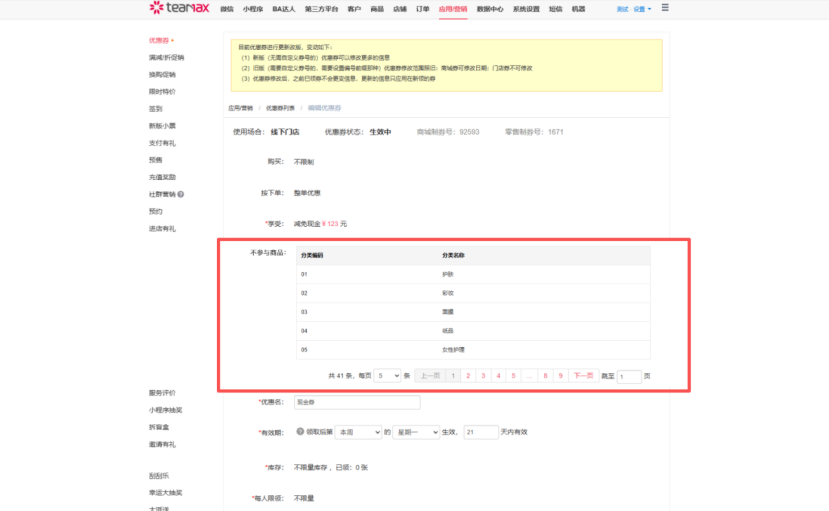Open 换购促销 in the sidebar

point(162,75)
